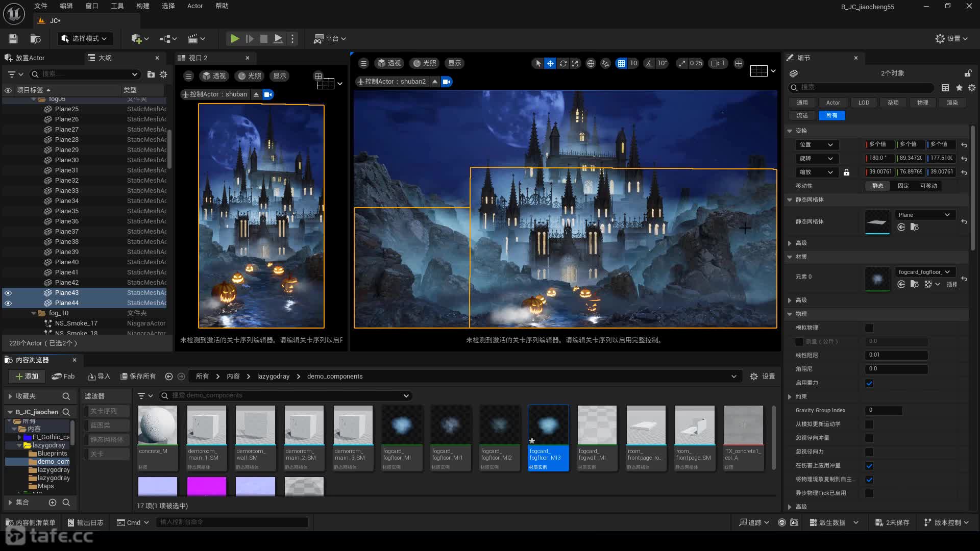
Task: Click lock details panel icon
Action: pos(968,73)
